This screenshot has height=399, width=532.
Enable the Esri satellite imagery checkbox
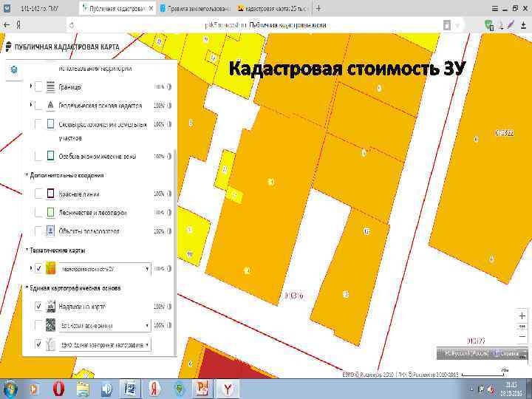point(38,325)
